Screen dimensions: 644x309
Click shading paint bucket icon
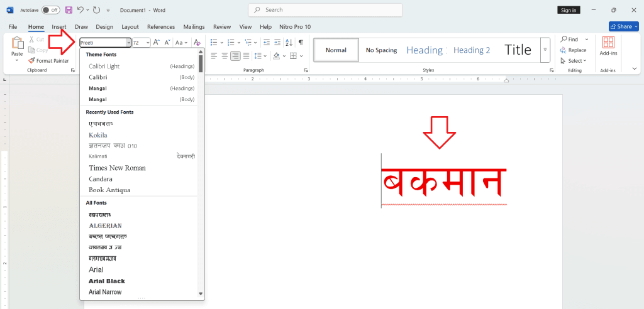(x=277, y=55)
